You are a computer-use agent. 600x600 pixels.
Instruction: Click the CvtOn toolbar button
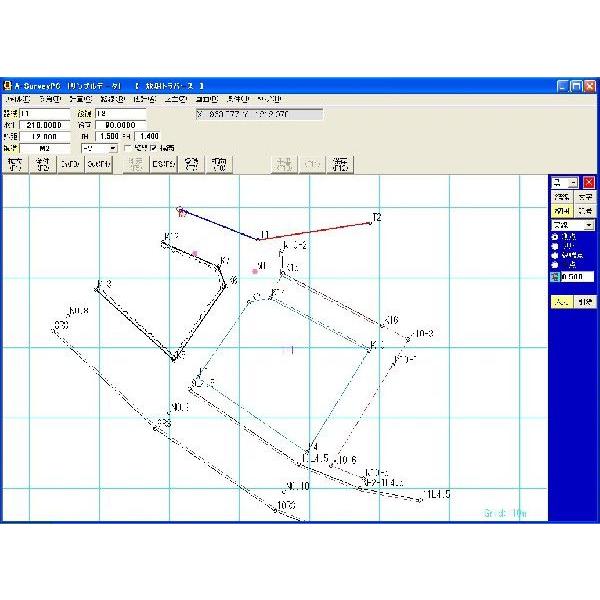tap(69, 164)
